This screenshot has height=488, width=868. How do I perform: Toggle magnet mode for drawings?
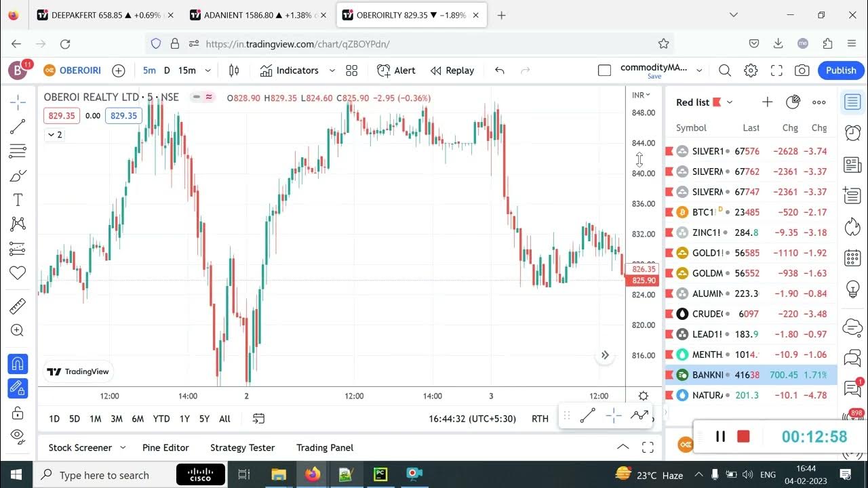coord(18,364)
